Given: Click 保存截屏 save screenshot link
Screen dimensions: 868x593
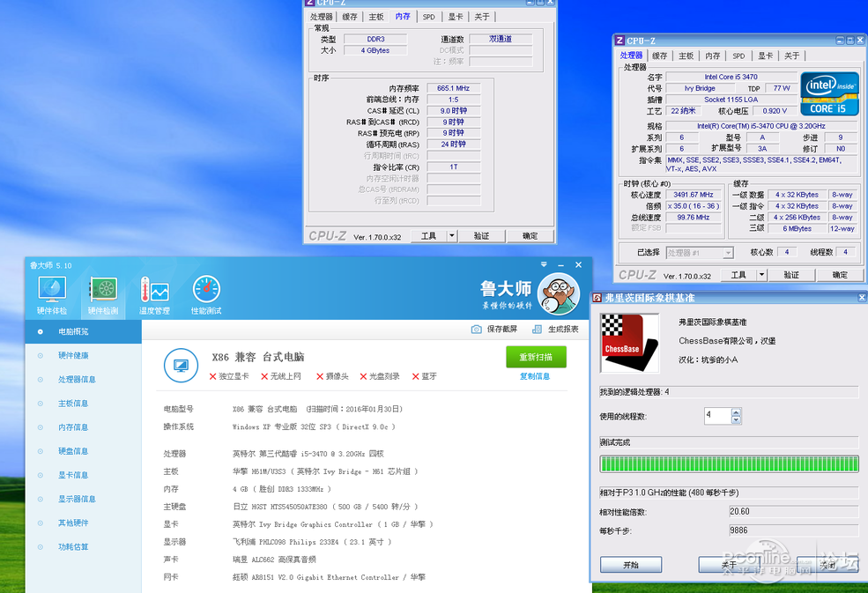Looking at the screenshot, I should coord(502,329).
